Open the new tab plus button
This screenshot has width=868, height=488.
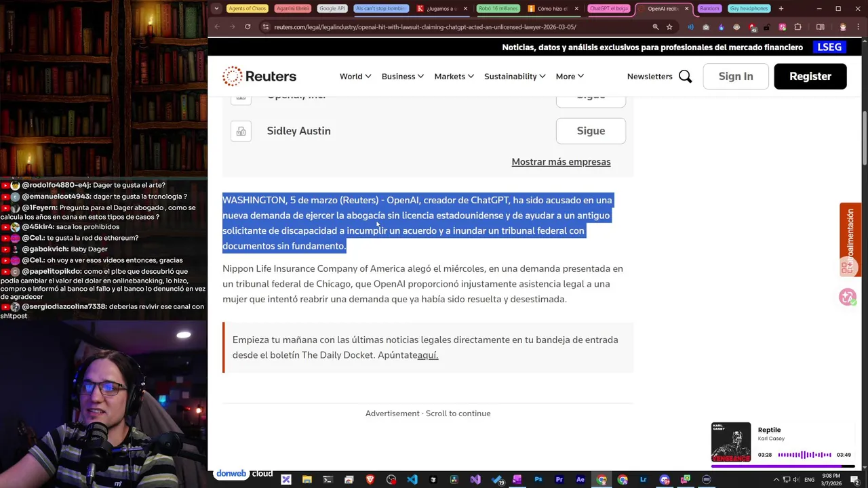point(781,9)
